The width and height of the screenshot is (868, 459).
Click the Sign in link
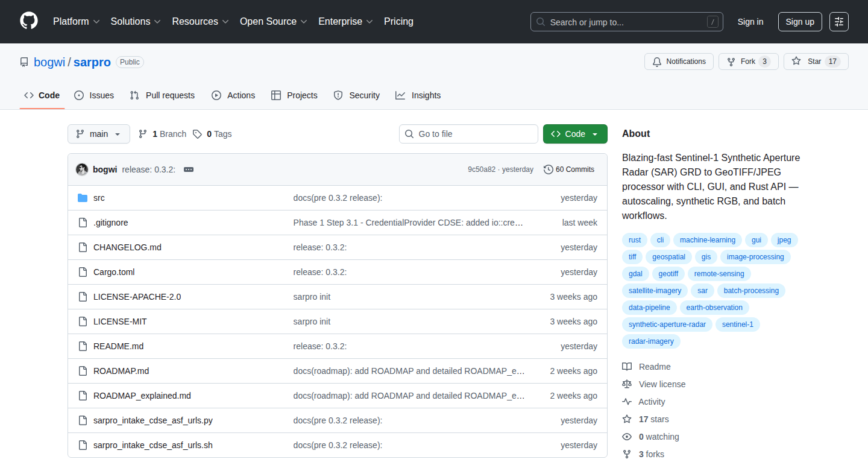[x=750, y=22]
